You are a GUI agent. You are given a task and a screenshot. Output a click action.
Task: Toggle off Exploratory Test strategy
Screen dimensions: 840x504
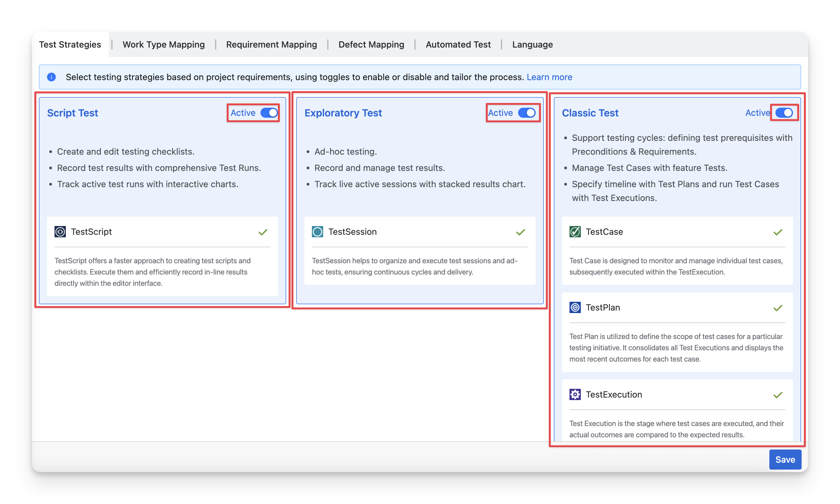[x=527, y=113]
